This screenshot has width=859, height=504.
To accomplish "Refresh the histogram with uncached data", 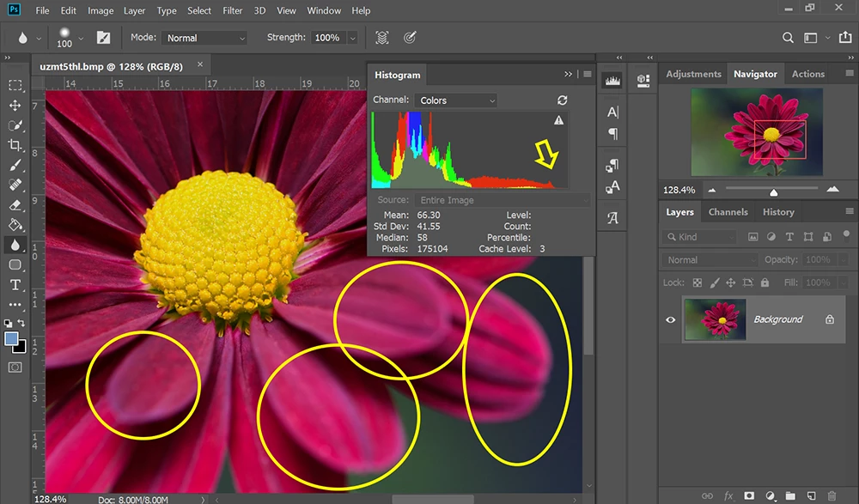I will point(562,100).
